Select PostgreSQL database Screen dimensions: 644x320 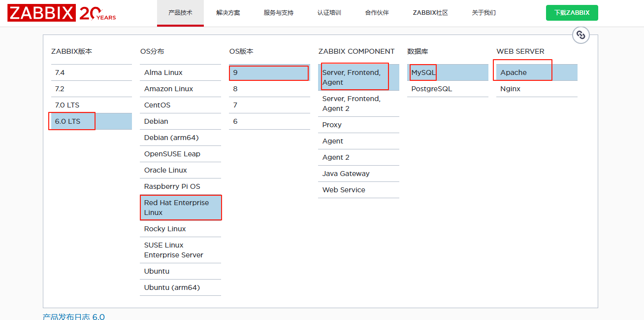(448, 89)
